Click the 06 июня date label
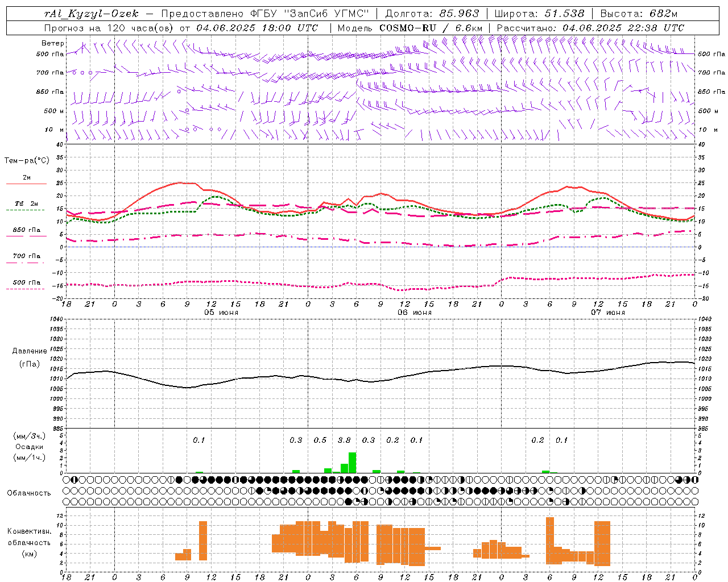This screenshot has height=582, width=728. 415,312
